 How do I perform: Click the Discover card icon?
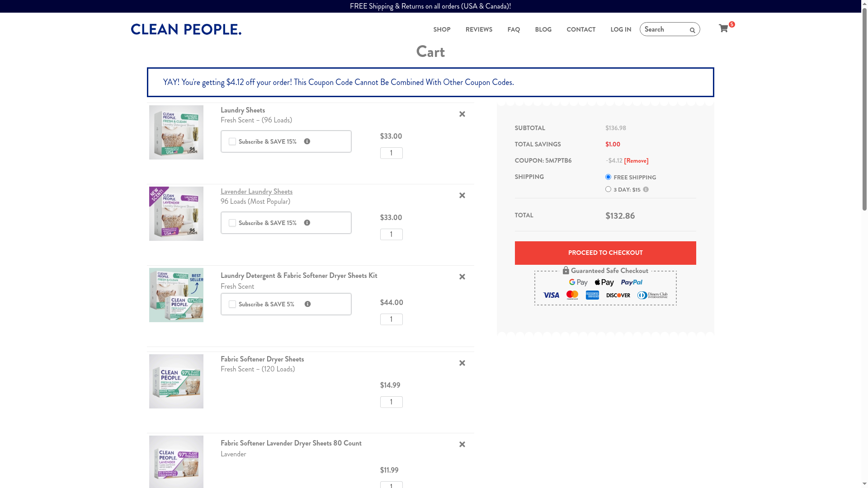coord(618,295)
